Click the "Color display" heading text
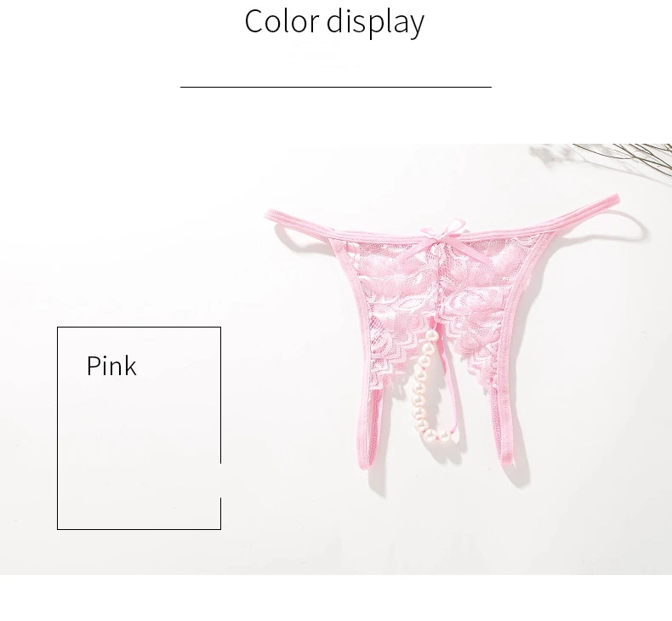This screenshot has height=621, width=672. pos(334,21)
